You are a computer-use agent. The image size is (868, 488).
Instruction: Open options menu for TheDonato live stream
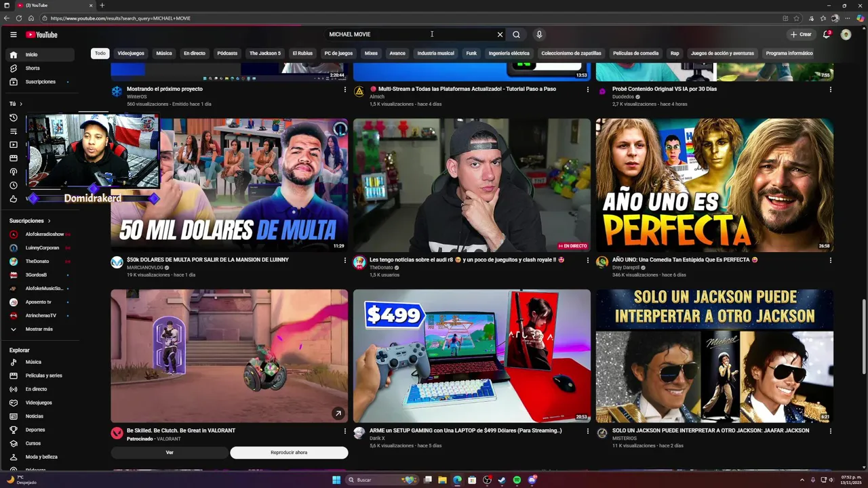587,260
